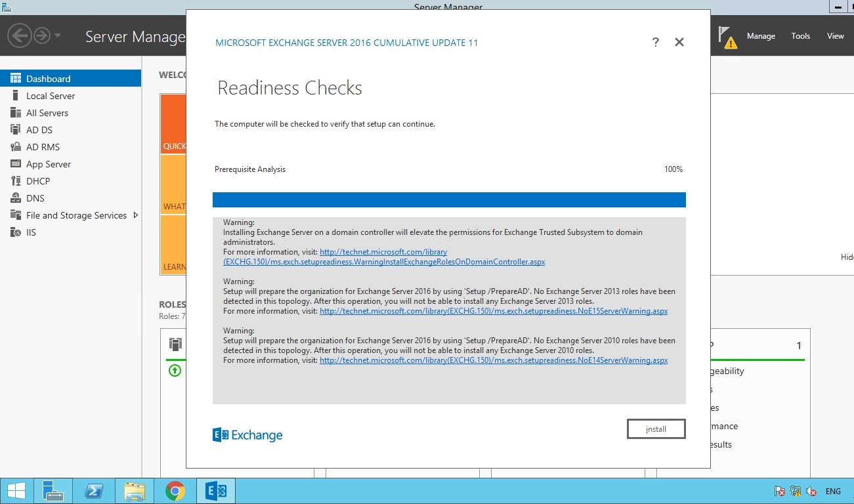Open Google Chrome from taskbar
The height and width of the screenshot is (504, 854).
(175, 490)
